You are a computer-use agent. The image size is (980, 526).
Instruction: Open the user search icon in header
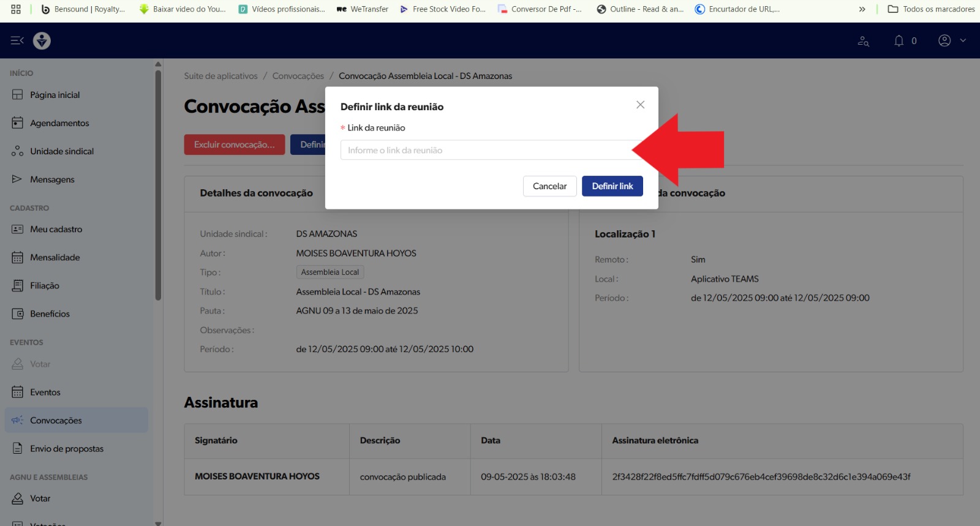(x=863, y=41)
